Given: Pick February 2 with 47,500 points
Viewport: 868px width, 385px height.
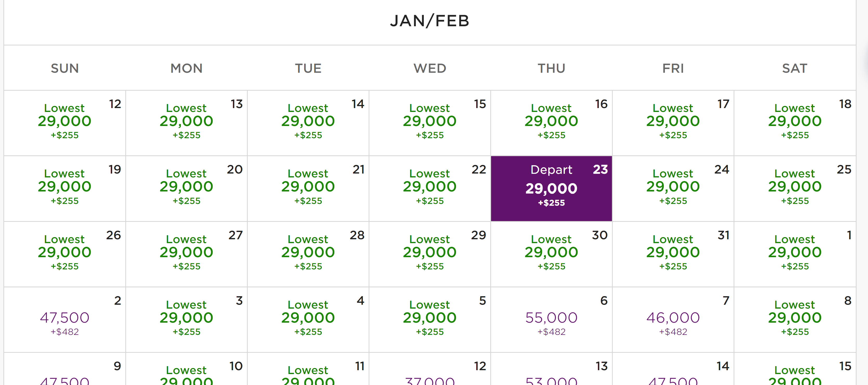Looking at the screenshot, I should [64, 318].
